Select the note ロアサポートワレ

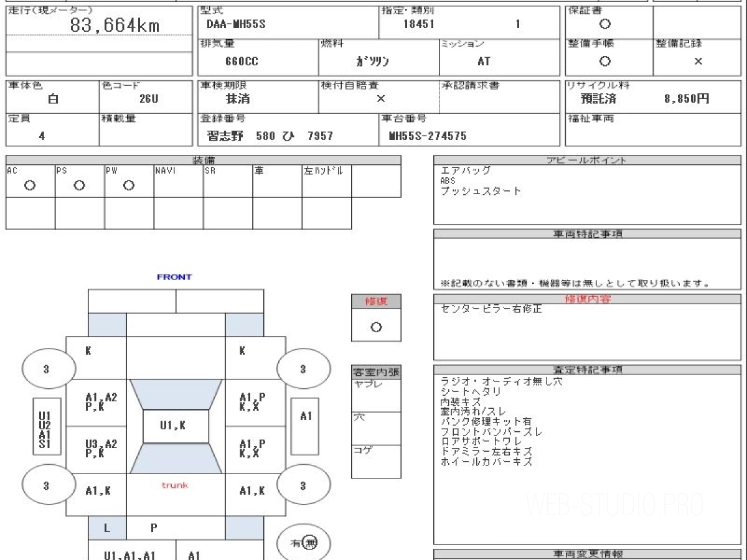coord(481,442)
